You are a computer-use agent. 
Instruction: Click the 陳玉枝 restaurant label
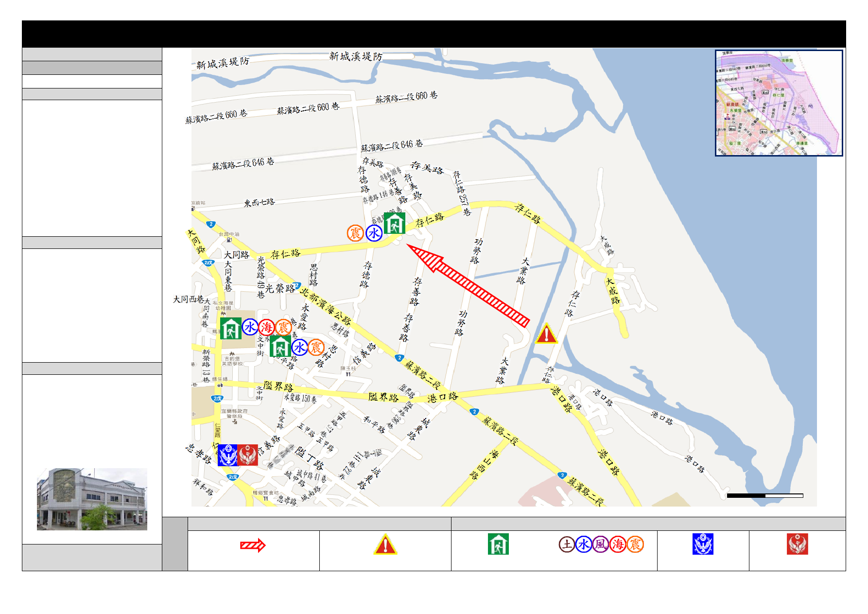point(348,368)
